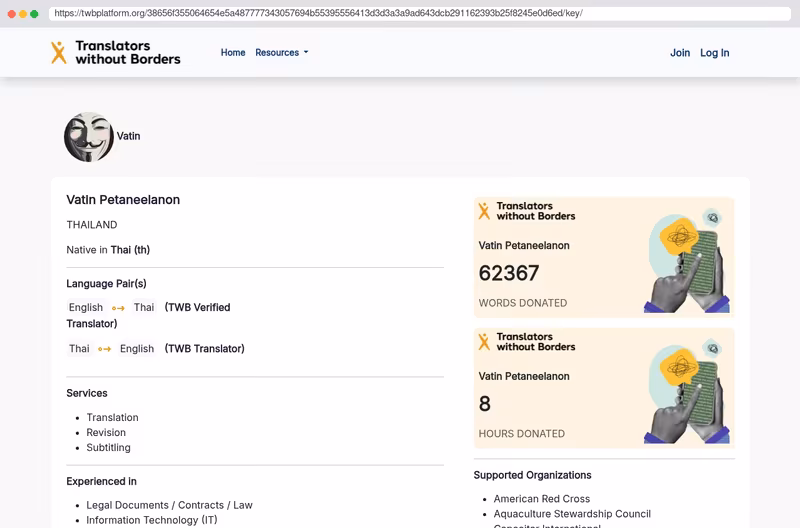Open the Log In page
Screen dimensions: 800x528
click(x=714, y=53)
